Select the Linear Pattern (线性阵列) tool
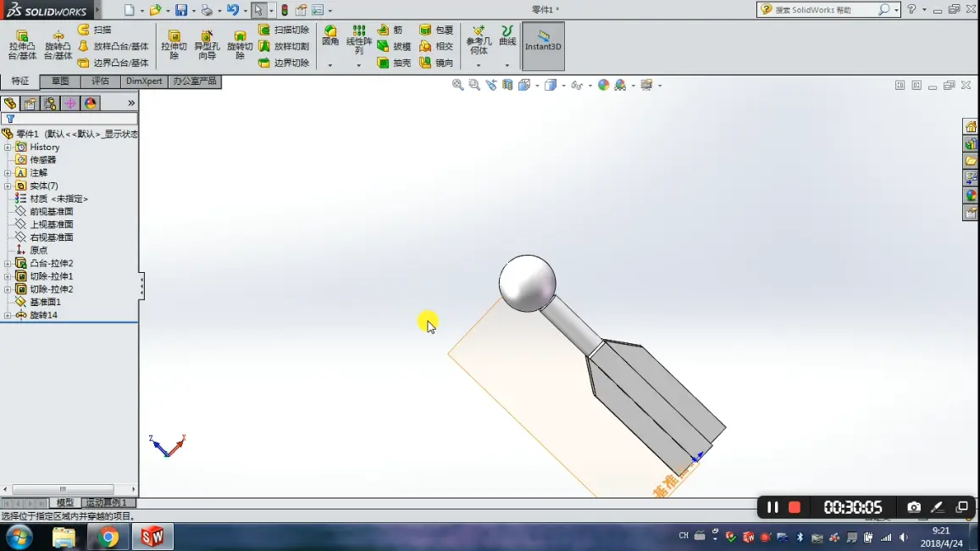This screenshot has width=980, height=551. [x=359, y=40]
